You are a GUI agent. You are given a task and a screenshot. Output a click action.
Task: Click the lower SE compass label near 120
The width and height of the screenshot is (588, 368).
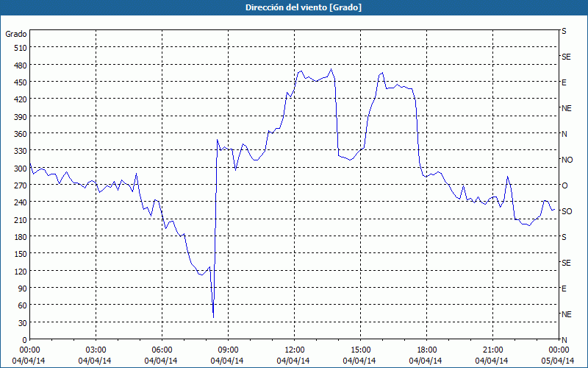coord(566,263)
